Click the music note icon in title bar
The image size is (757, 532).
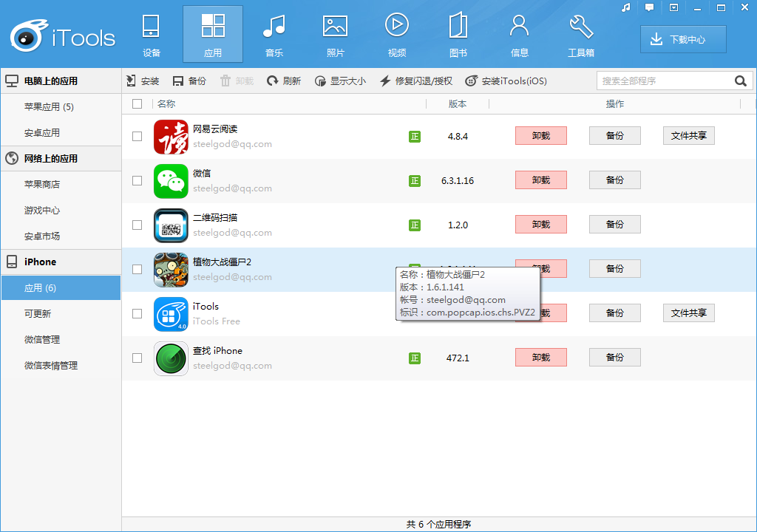tap(626, 7)
